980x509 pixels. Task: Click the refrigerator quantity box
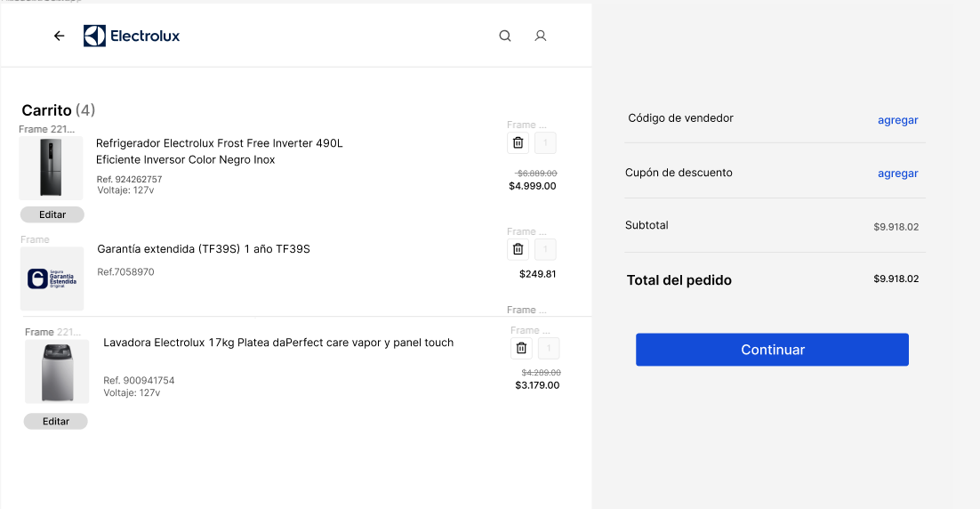coord(545,143)
